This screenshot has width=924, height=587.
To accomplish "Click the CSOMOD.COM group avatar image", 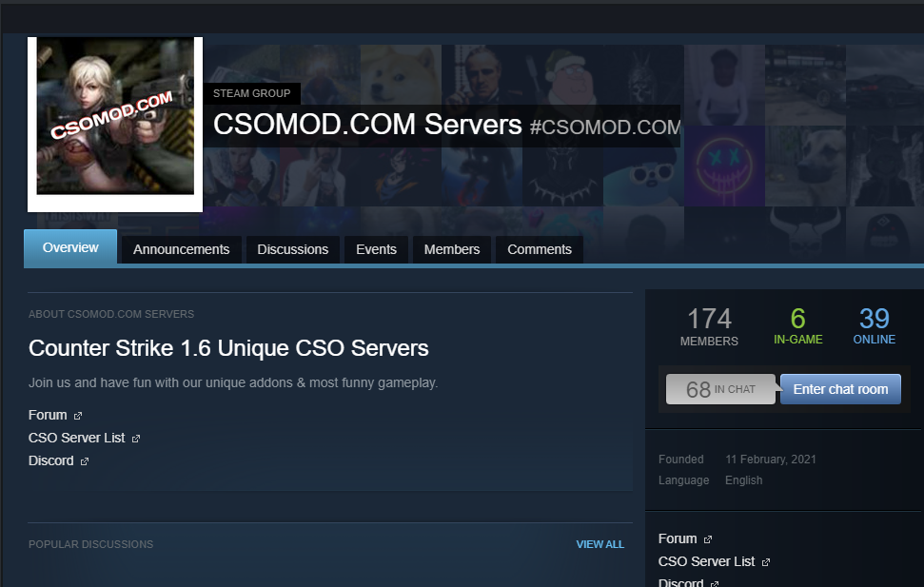I will 115,124.
